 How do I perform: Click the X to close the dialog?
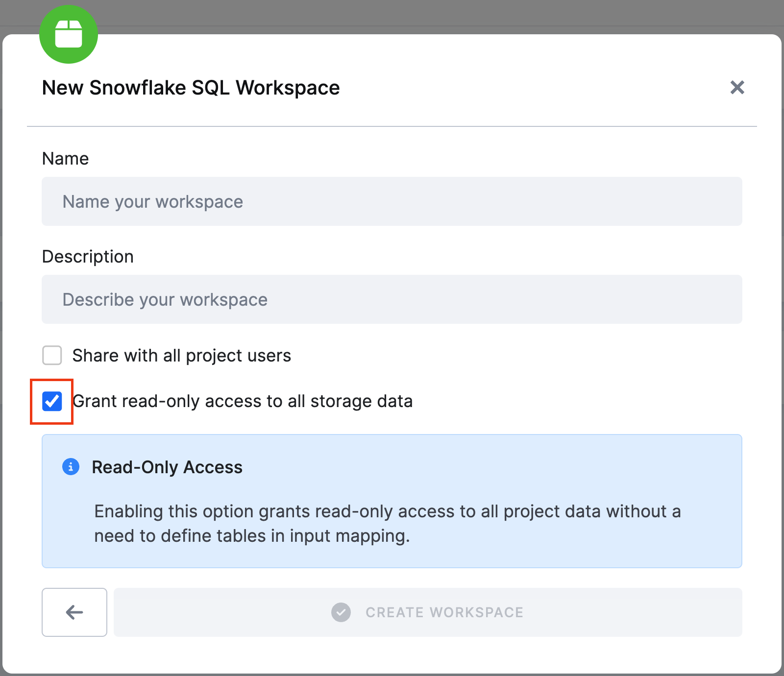tap(737, 88)
